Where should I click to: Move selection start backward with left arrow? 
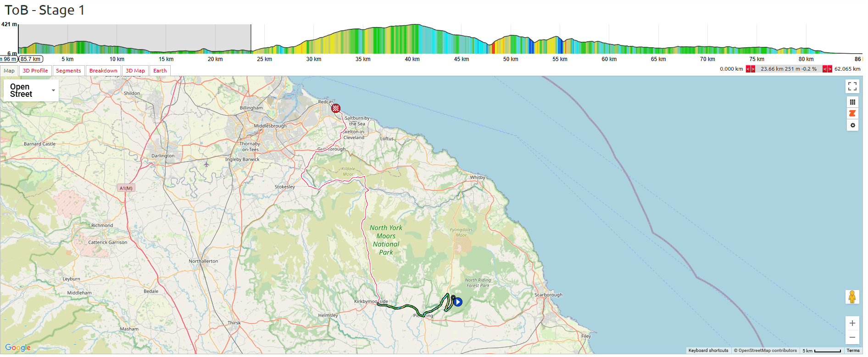(748, 69)
